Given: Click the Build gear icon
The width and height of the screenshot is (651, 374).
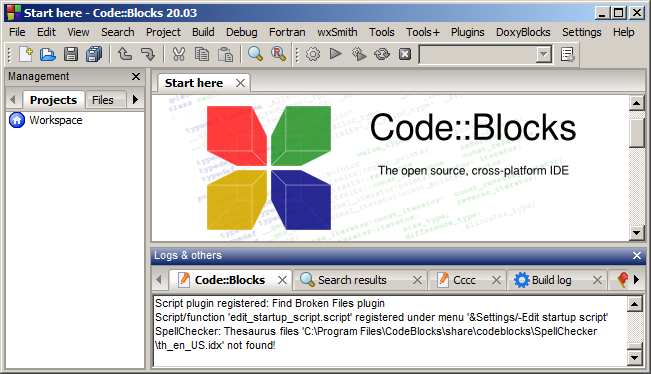Looking at the screenshot, I should 313,54.
